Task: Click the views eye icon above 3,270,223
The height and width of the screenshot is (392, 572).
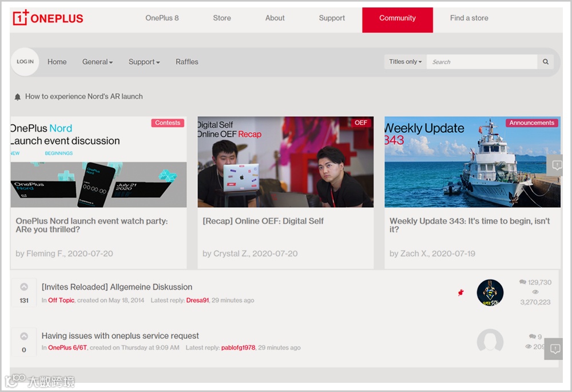Action: tap(535, 292)
